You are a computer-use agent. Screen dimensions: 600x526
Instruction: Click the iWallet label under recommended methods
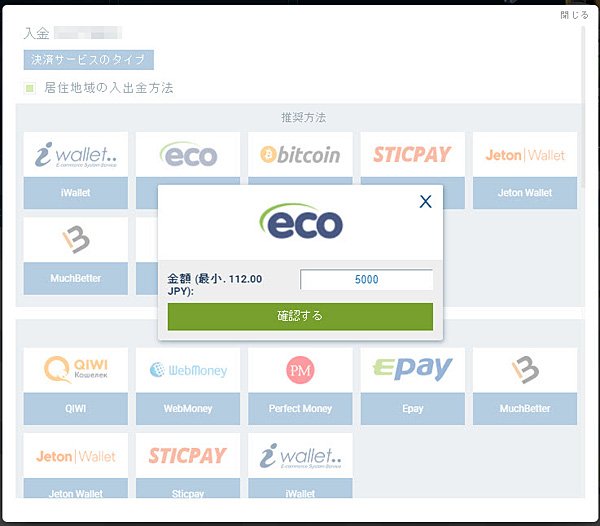76,193
